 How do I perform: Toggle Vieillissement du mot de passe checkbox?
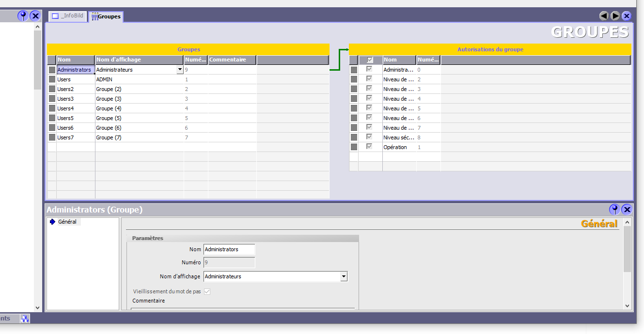(207, 292)
